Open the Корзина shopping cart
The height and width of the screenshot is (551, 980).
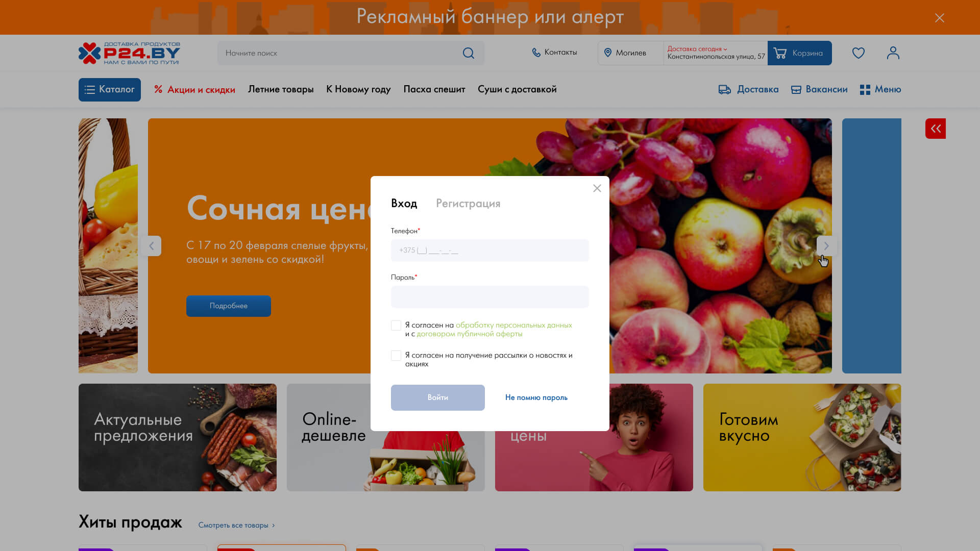(799, 53)
